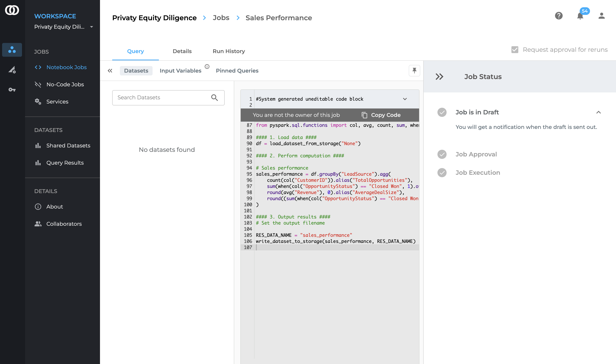Switch to the Run History tab
Viewport: 616px width, 364px height.
coord(229,51)
